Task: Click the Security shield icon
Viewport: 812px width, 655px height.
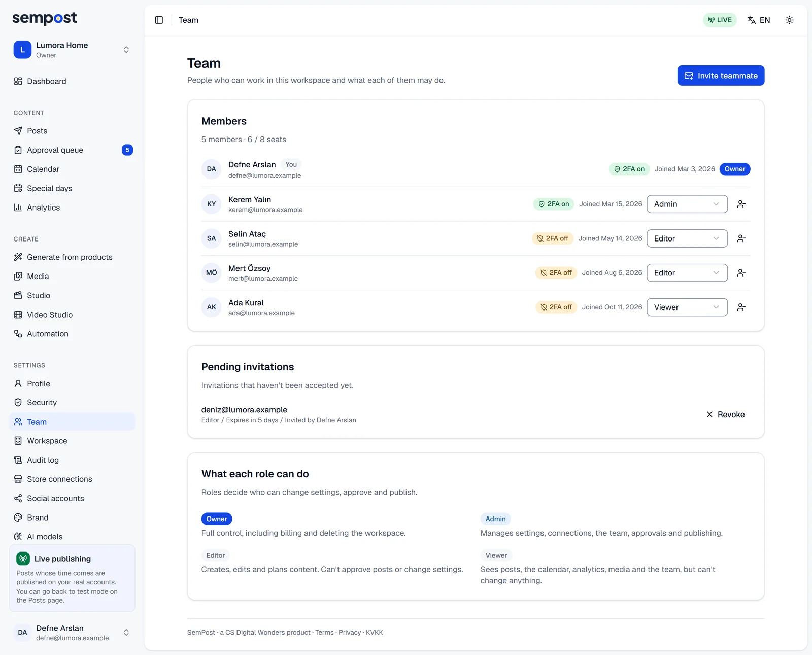Action: [x=18, y=403]
